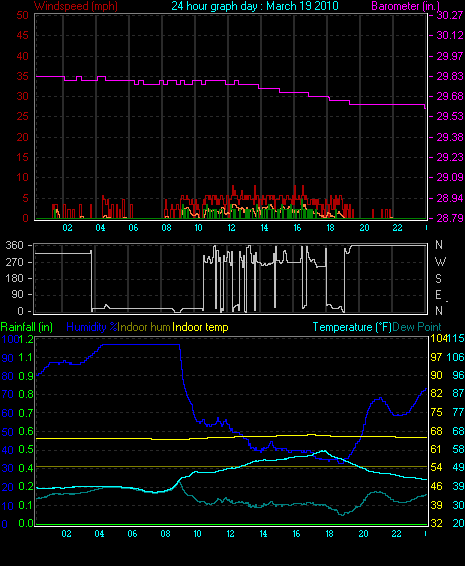The width and height of the screenshot is (465, 566).
Task: Click the 29.83 barometer axis value
Action: [x=450, y=76]
